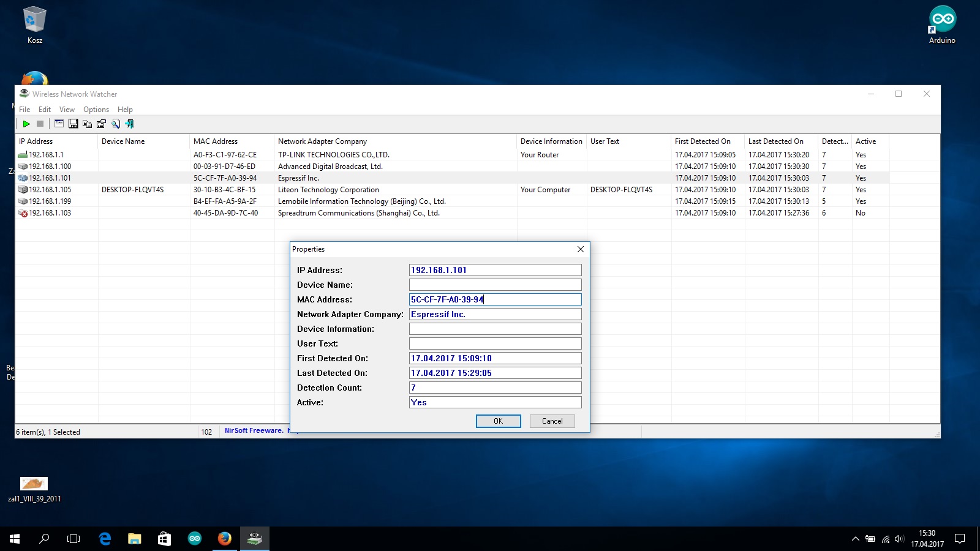Click the MAC address '40-45-DA-9D-7C-40' cell

pyautogui.click(x=225, y=213)
